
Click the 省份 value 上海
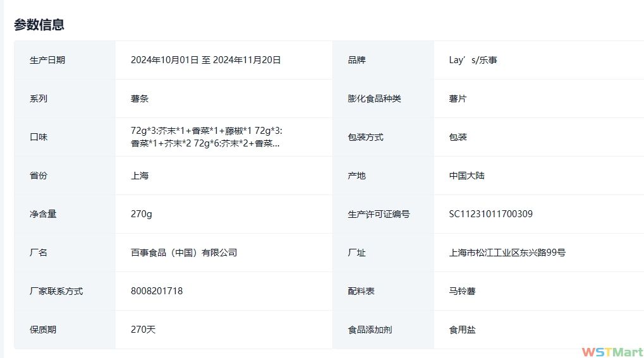(x=140, y=176)
